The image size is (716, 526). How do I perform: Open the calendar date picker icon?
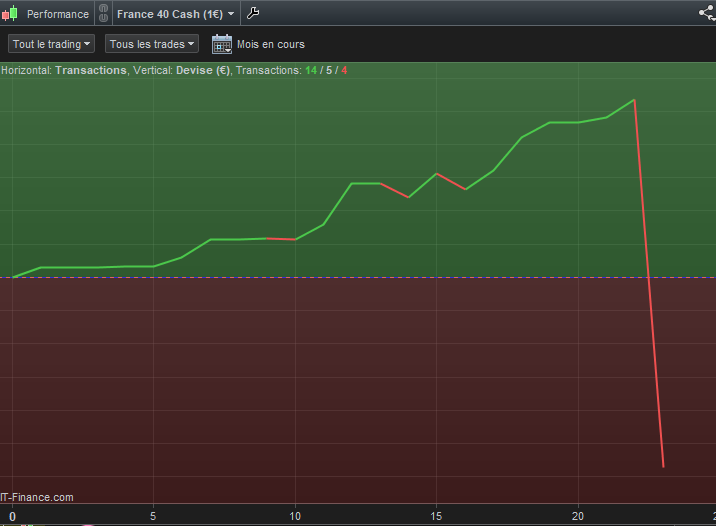point(222,44)
